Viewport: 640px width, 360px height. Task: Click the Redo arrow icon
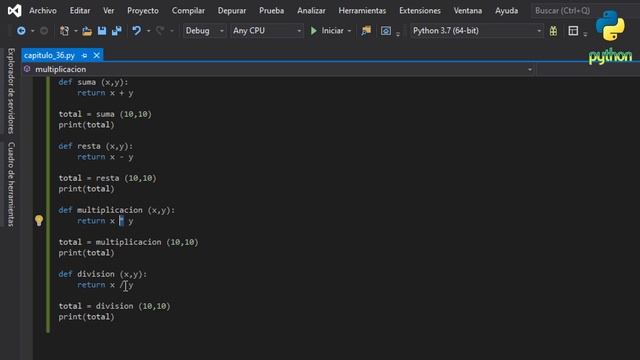[160, 31]
